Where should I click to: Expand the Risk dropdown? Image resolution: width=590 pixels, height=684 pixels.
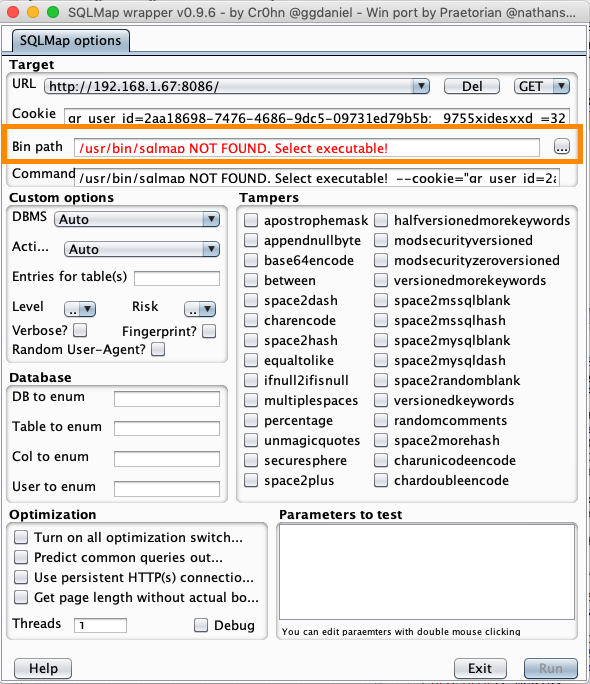pyautogui.click(x=200, y=309)
